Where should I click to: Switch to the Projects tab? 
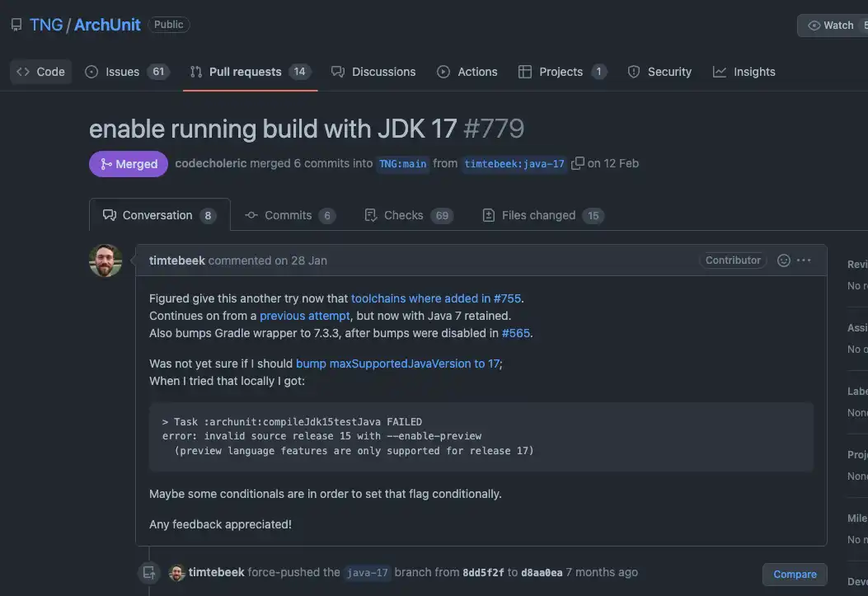pos(562,72)
